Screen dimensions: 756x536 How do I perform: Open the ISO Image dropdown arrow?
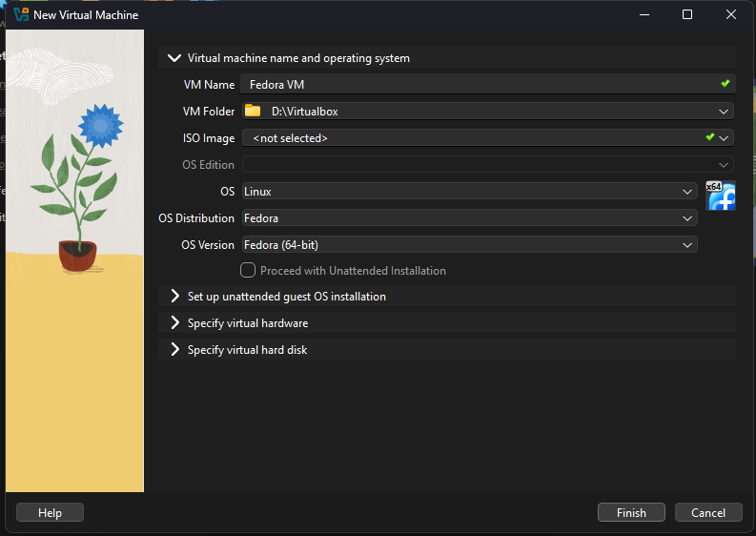pyautogui.click(x=724, y=138)
